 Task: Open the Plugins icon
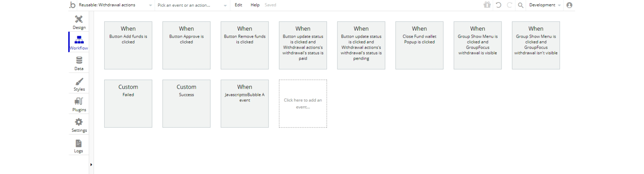(79, 102)
